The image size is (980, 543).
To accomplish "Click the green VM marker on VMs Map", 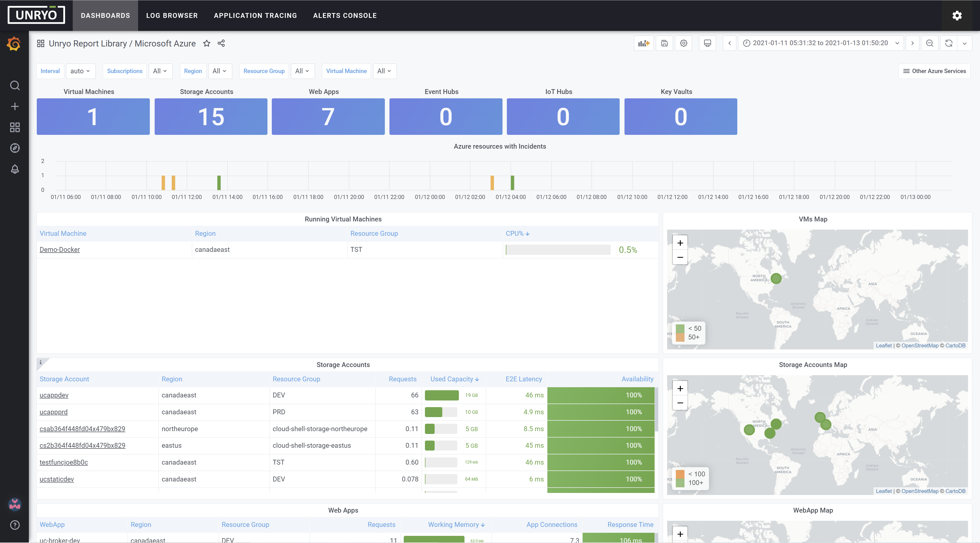I will click(x=776, y=278).
